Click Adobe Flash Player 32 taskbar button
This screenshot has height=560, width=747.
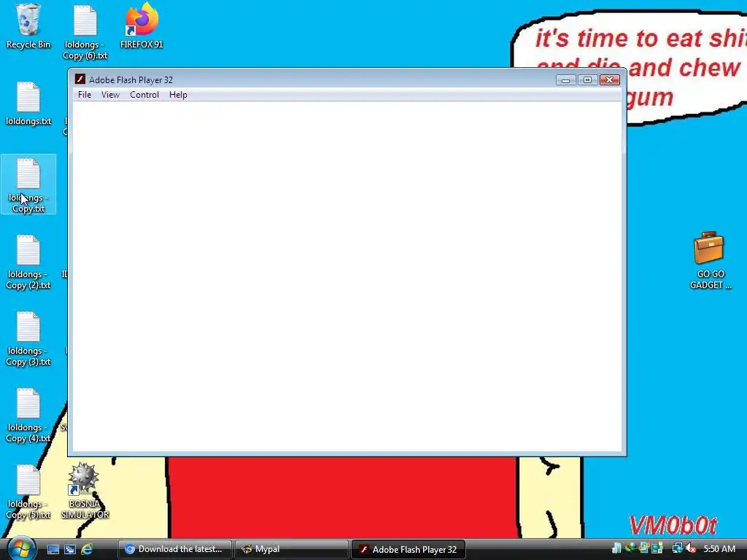(409, 549)
